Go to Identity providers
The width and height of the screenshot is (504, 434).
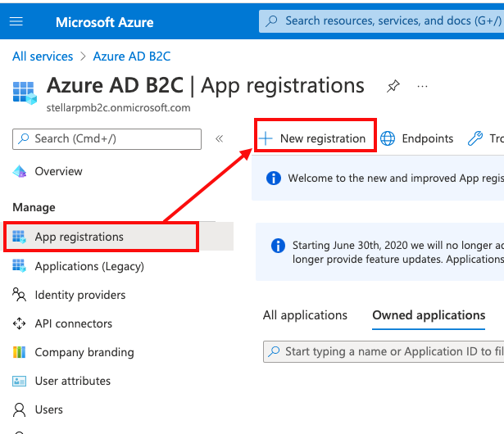pyautogui.click(x=79, y=295)
